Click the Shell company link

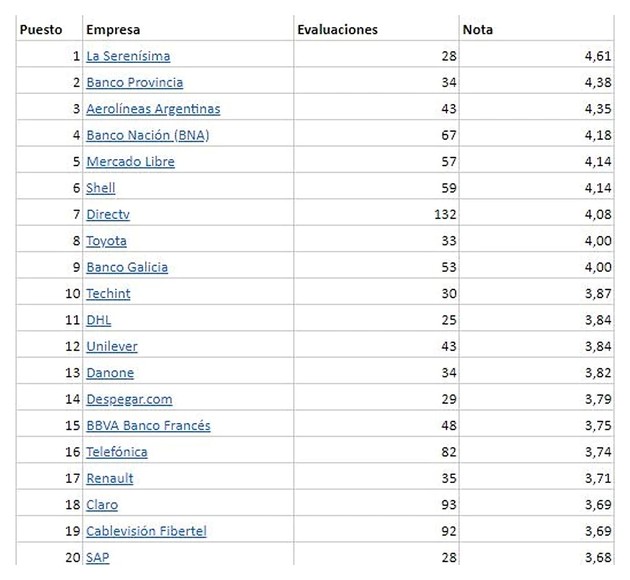(101, 187)
